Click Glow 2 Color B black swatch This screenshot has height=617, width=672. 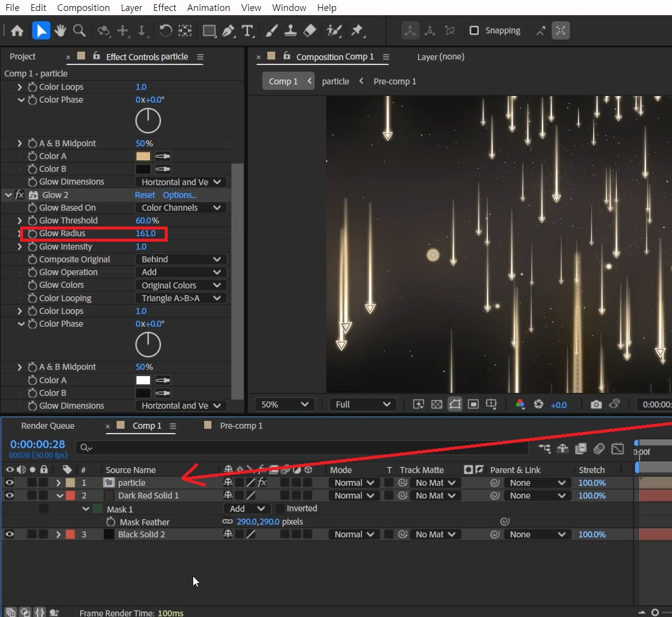(x=143, y=393)
